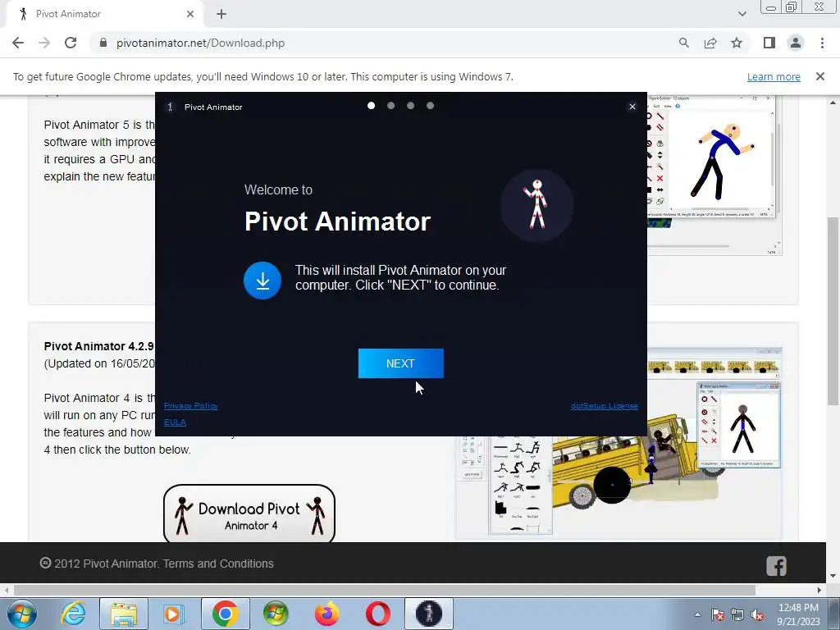Image resolution: width=840 pixels, height=630 pixels.
Task: Go back with the Chrome back arrow
Action: click(x=18, y=43)
